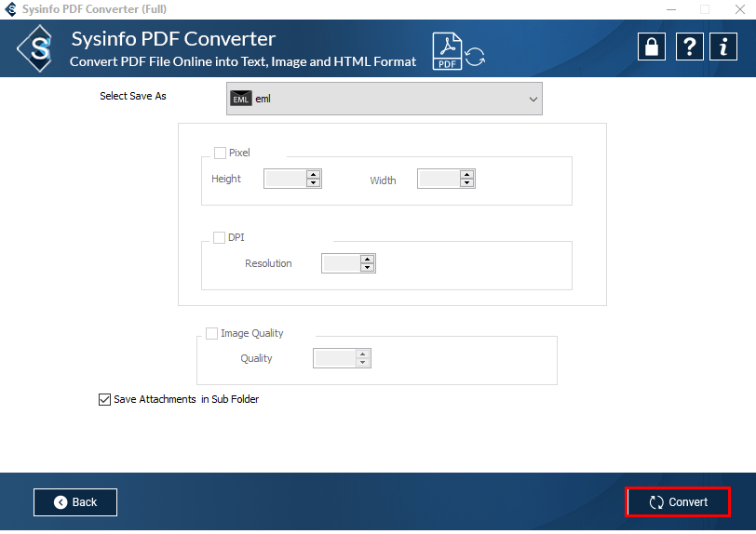Decrease Quality with down arrow
Screen dimensions: 756x534
click(362, 363)
